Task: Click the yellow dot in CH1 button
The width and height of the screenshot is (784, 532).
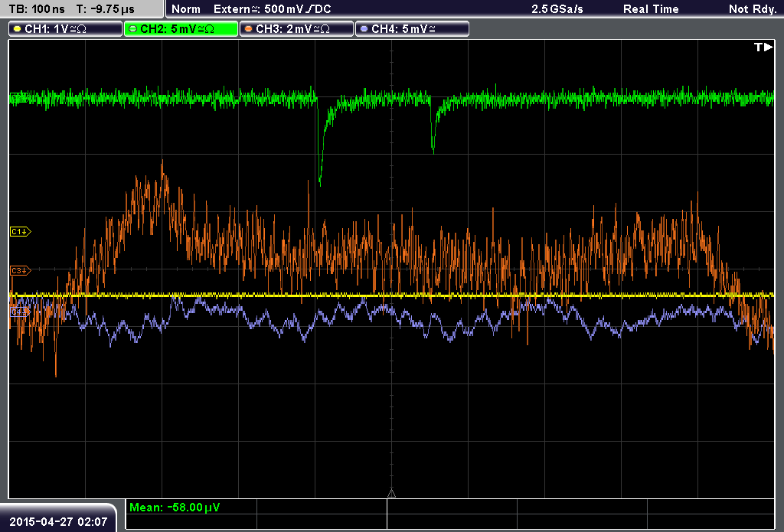Action: 18,29
